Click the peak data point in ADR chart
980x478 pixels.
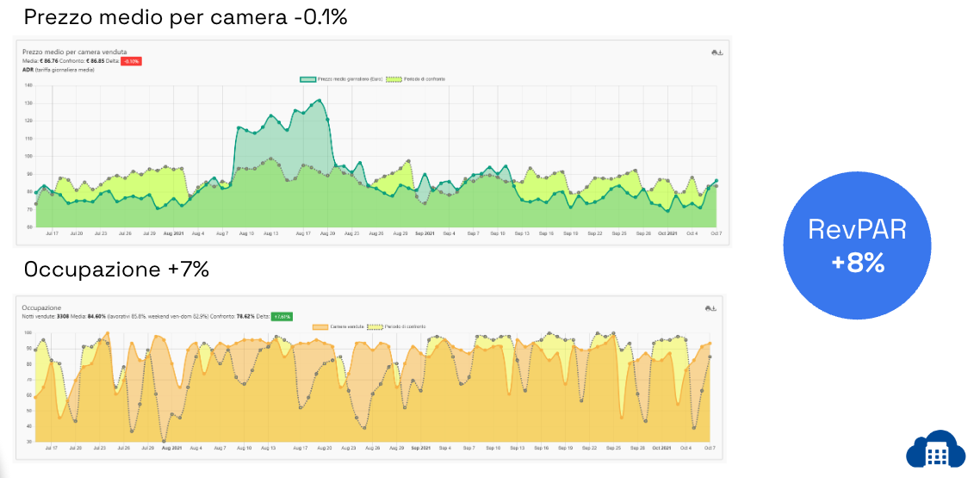(319, 100)
